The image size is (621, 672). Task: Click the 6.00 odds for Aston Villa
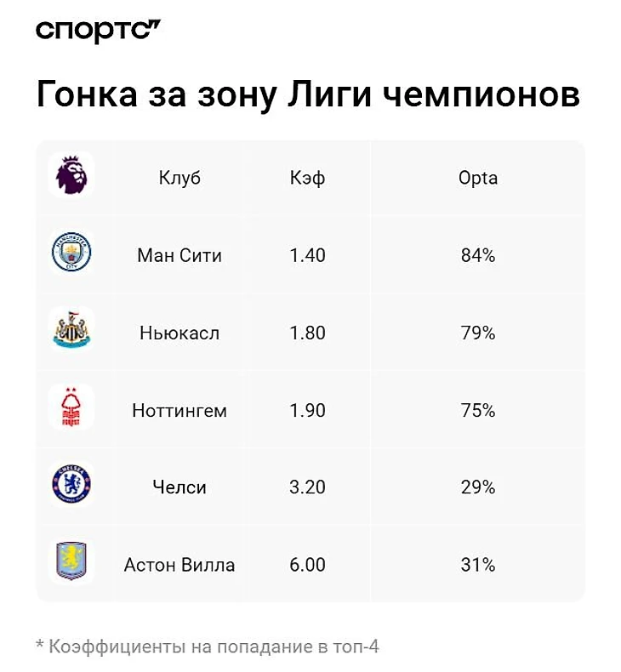coord(307,565)
